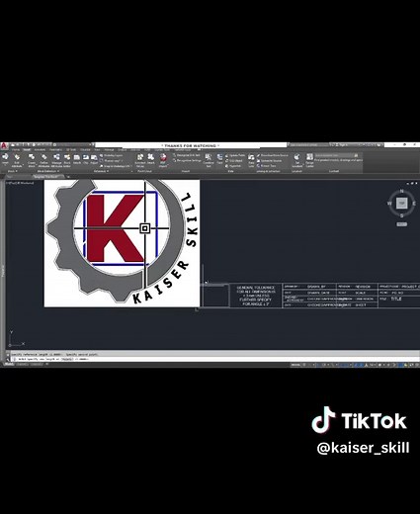Click the new drawing plus tab
420x514 pixels.
pos(68,177)
